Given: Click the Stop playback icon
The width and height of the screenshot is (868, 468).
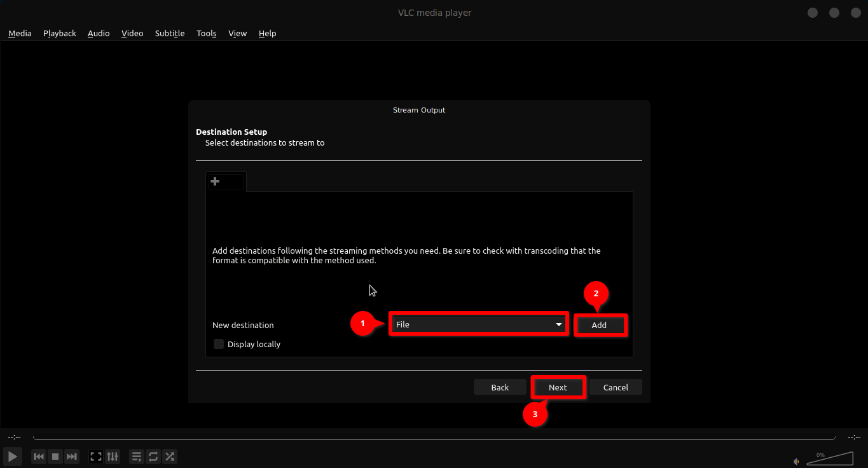Looking at the screenshot, I should click(x=55, y=457).
